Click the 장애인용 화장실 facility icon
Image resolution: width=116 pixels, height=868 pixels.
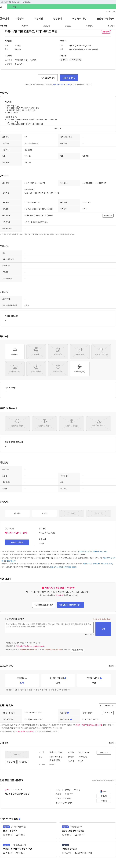pyautogui.click(x=71, y=423)
